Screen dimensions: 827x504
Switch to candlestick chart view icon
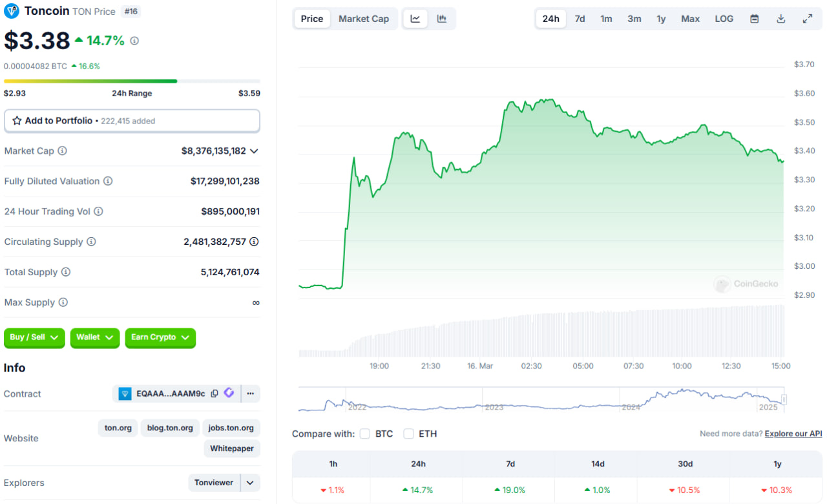click(442, 19)
